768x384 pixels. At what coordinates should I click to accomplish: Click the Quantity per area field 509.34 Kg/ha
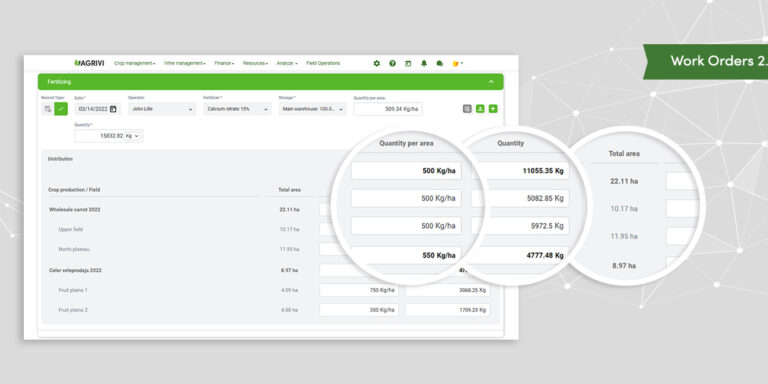click(x=388, y=109)
